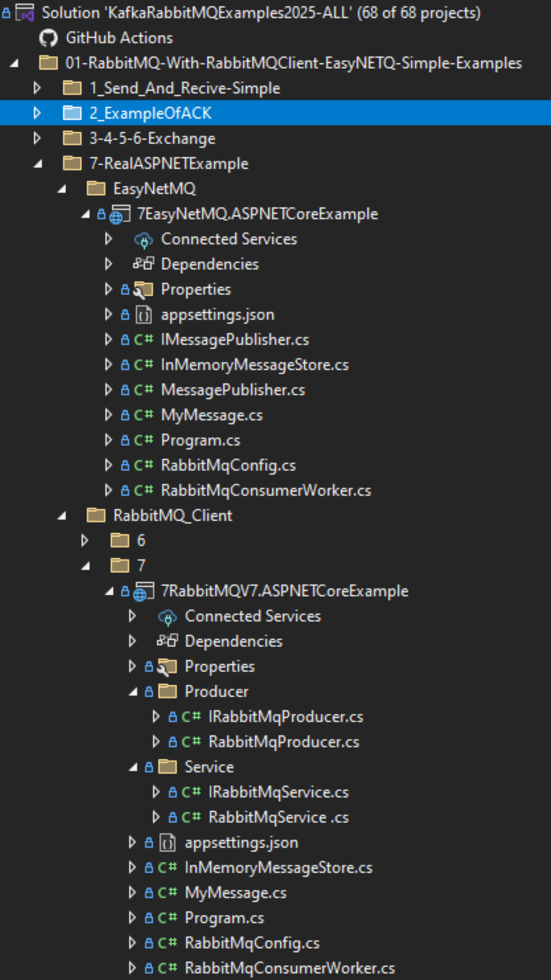Click the 7EasyNetMQ.ASPNETCoreExample web project icon

click(x=120, y=214)
